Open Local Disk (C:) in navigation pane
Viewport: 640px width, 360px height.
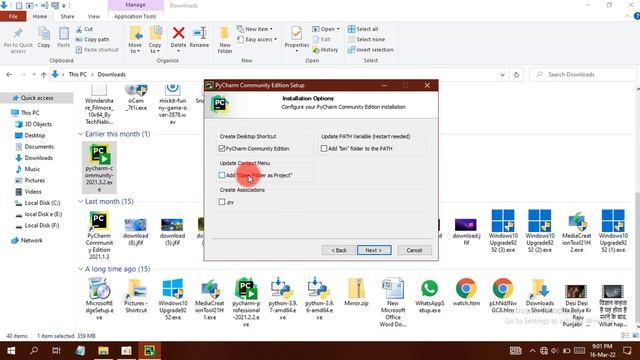pos(42,203)
